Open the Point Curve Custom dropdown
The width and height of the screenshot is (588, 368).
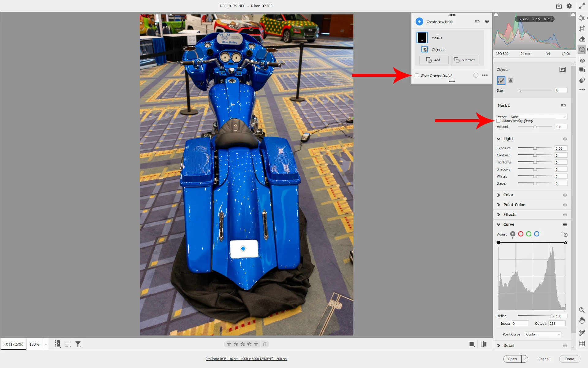click(x=543, y=334)
